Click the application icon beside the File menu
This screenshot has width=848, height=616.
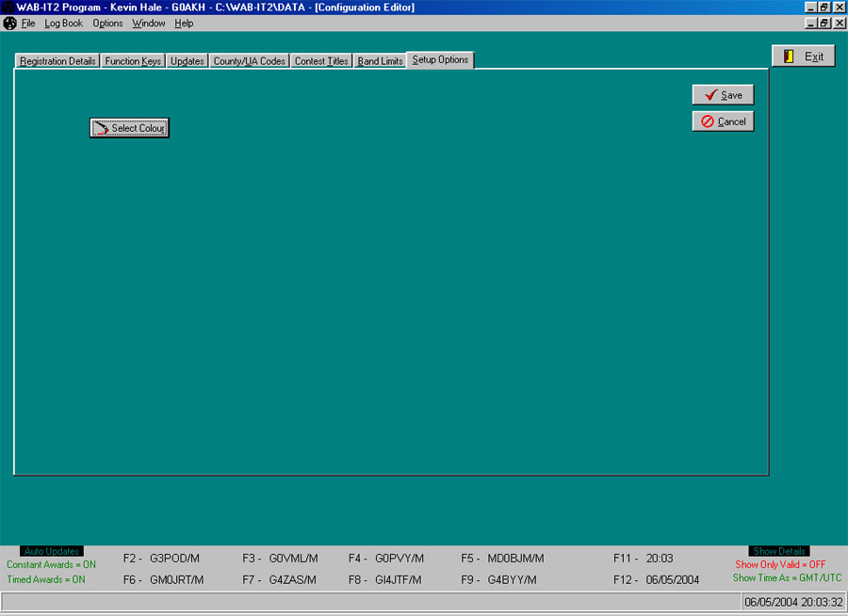point(9,23)
